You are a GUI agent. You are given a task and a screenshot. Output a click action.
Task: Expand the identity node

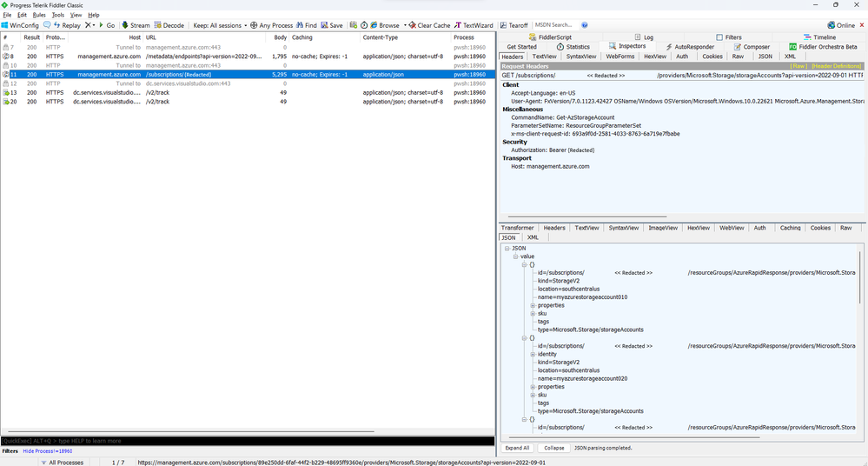(533, 354)
